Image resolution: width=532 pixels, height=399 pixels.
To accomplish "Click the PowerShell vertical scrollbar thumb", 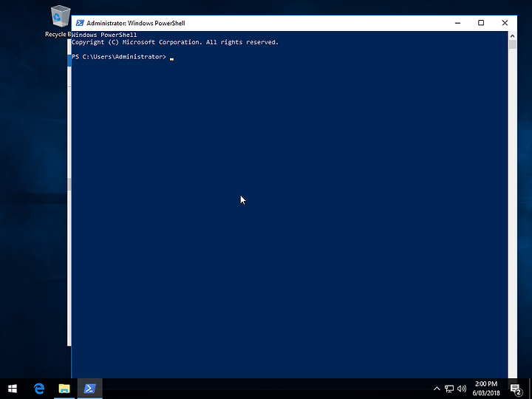I will 512,44.
